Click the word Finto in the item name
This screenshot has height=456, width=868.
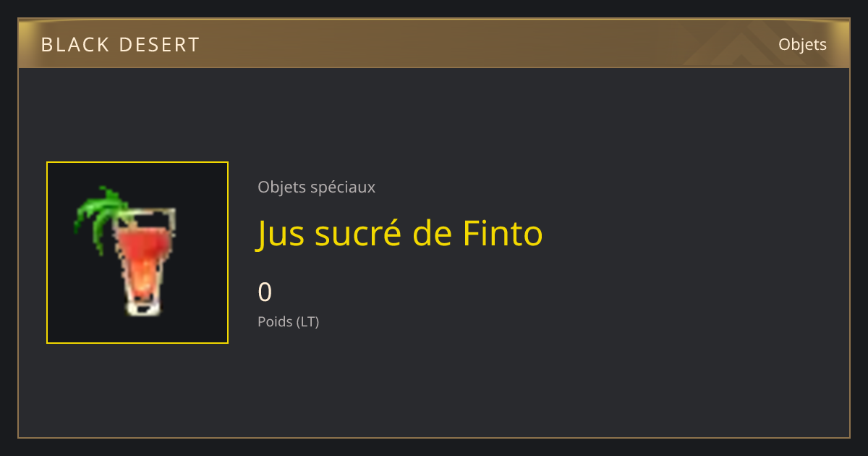pos(502,233)
